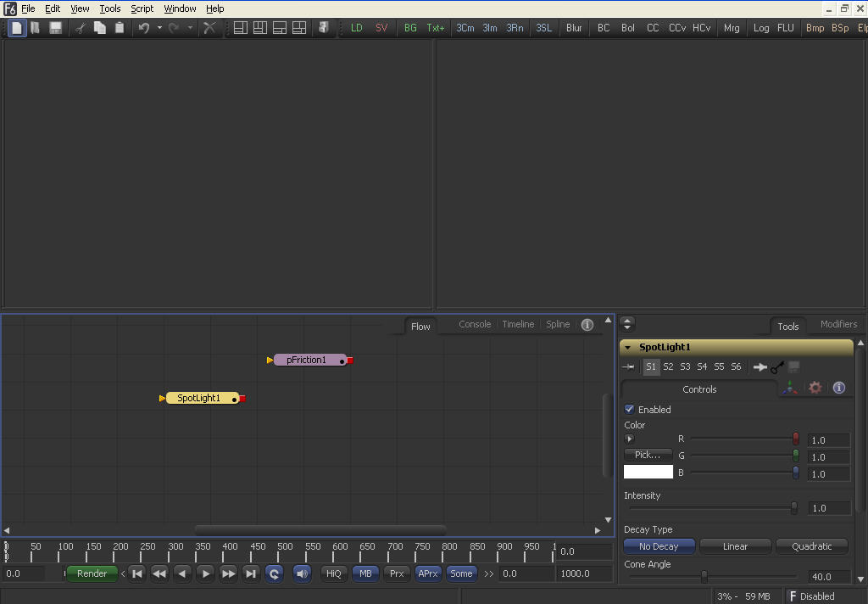Select the pFriction1 node in the flow
This screenshot has height=604, width=868.
(306, 360)
